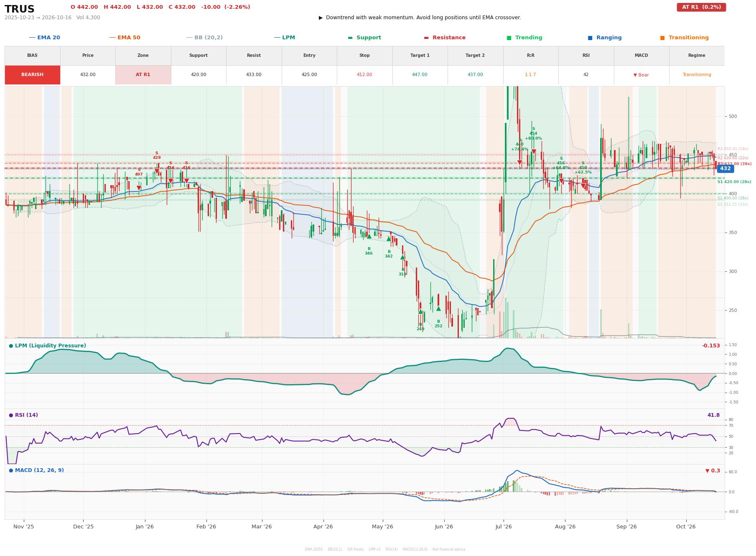Toggle the red Resistance legend entry
Screen dimensions: 756x556
[445, 38]
